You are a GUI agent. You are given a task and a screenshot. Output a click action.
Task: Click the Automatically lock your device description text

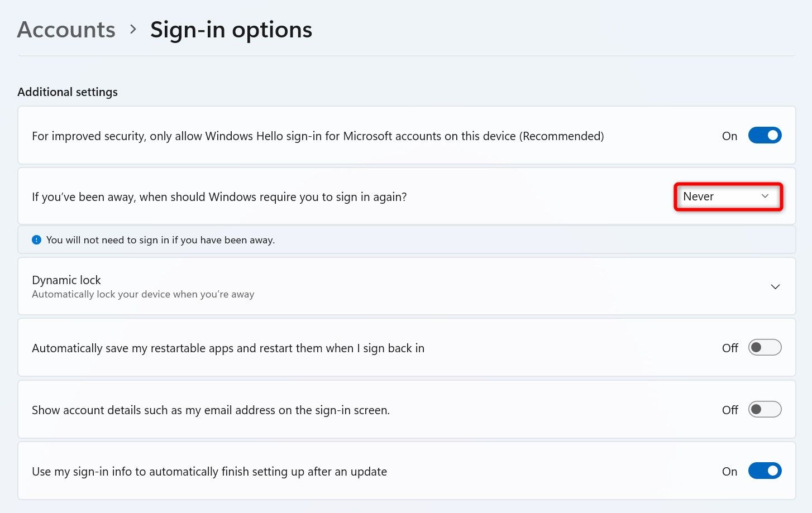142,294
